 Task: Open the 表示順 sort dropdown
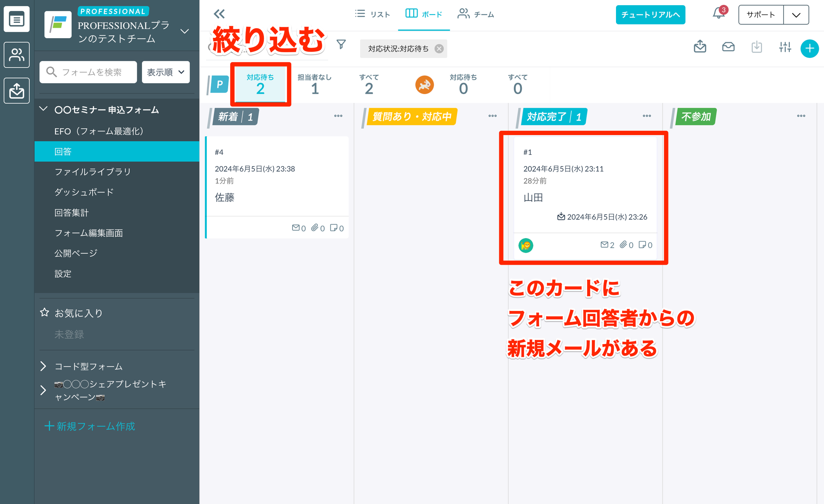click(x=166, y=72)
